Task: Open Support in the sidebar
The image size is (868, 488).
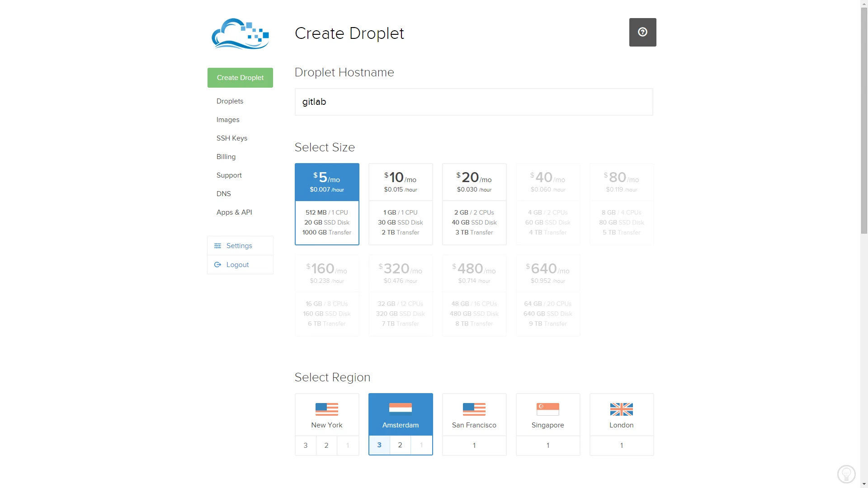Action: point(229,175)
